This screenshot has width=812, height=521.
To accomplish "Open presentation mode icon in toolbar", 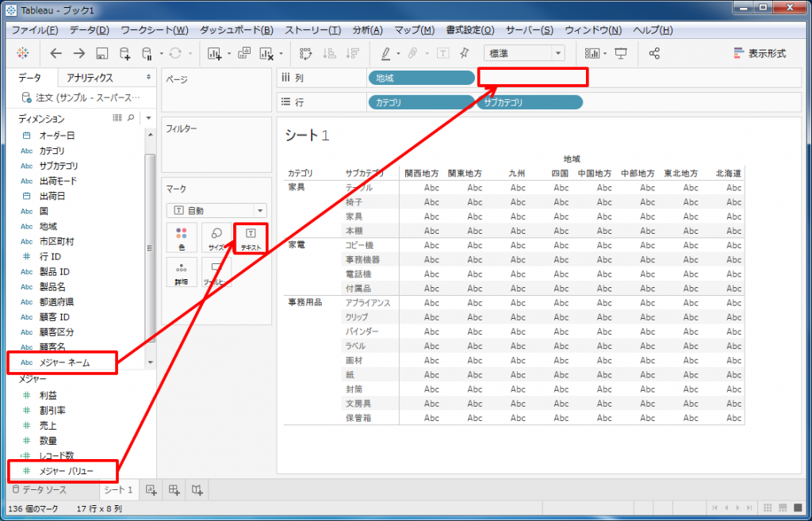I will point(621,53).
